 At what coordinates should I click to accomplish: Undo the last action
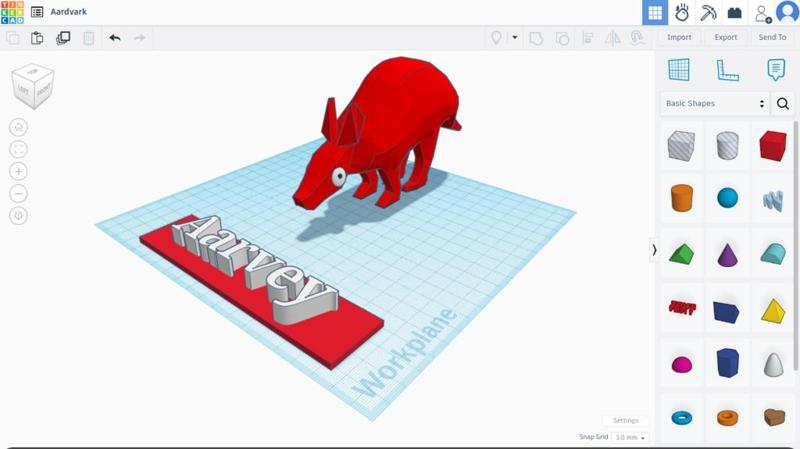pos(115,38)
